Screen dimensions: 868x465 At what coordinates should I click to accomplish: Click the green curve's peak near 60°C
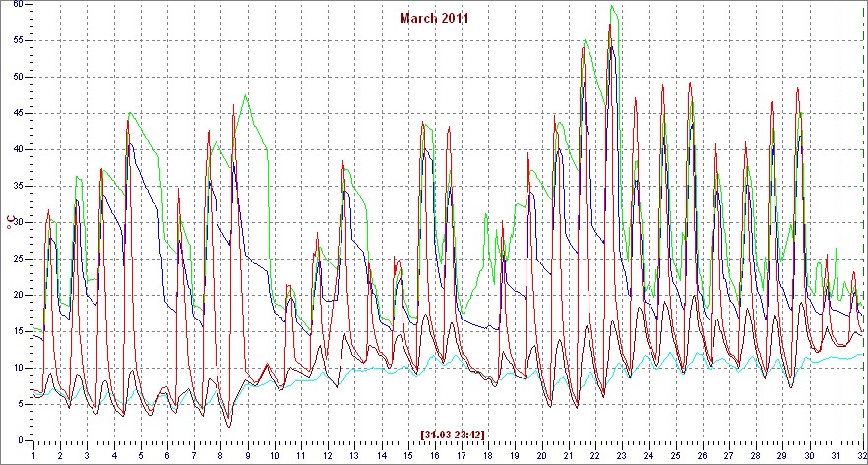point(612,6)
